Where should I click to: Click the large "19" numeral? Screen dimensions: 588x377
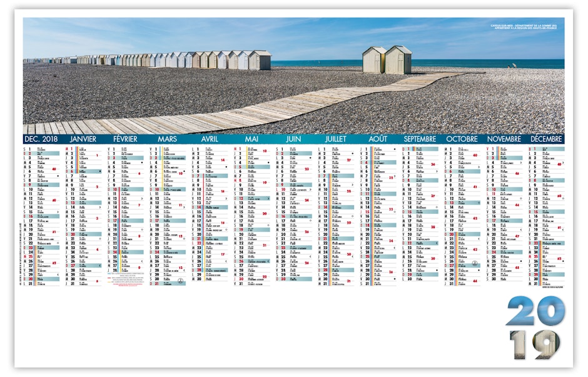(535, 344)
